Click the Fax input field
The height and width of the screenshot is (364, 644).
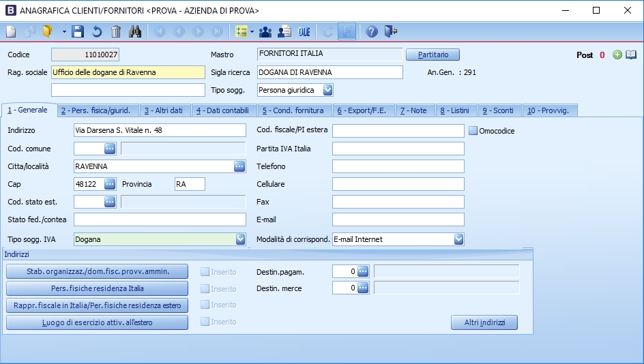pos(398,202)
